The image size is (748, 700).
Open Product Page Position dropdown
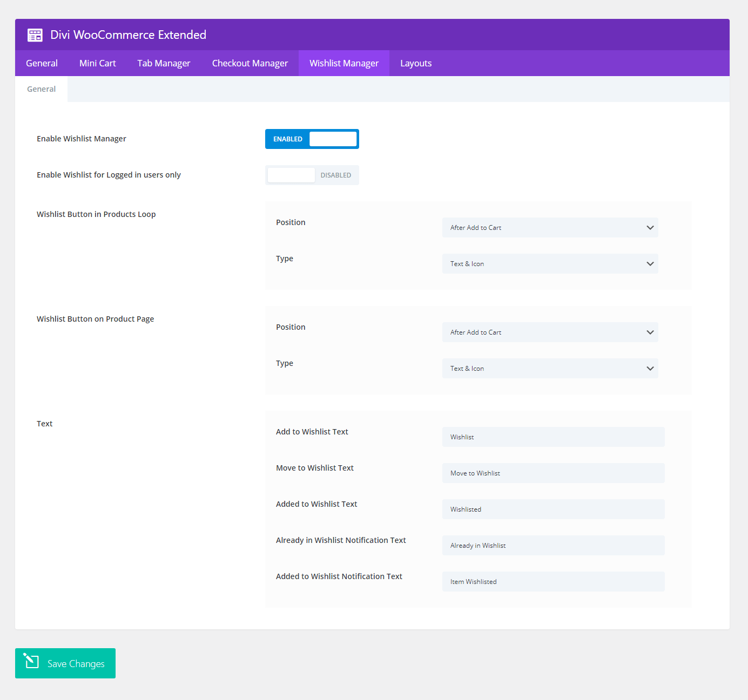(550, 332)
